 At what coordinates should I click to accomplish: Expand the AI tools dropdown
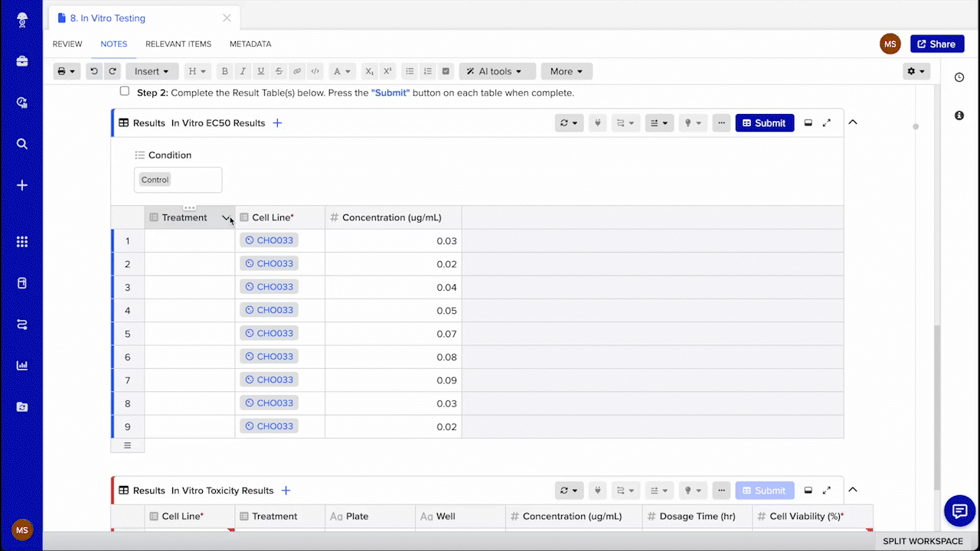point(497,71)
